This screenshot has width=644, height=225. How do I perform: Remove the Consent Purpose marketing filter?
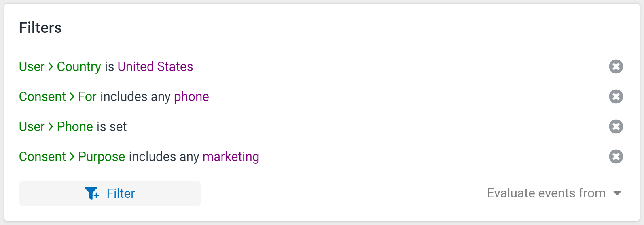point(616,156)
